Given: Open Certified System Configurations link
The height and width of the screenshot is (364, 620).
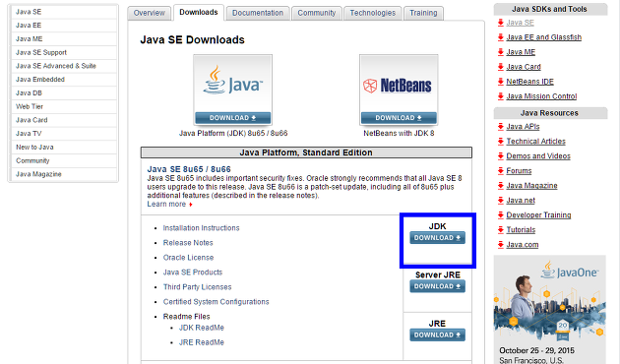Looking at the screenshot, I should [216, 302].
